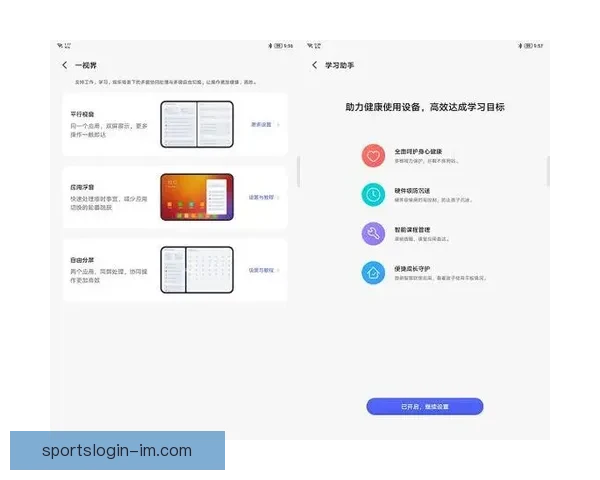Tap the red heart health-protection icon
Image resolution: width=600 pixels, height=480 pixels.
click(x=373, y=155)
